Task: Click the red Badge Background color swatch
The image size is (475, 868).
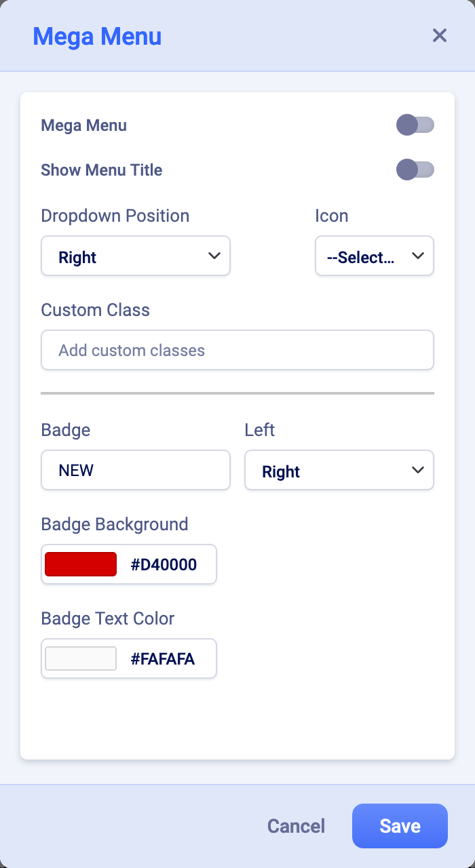Action: pos(80,564)
